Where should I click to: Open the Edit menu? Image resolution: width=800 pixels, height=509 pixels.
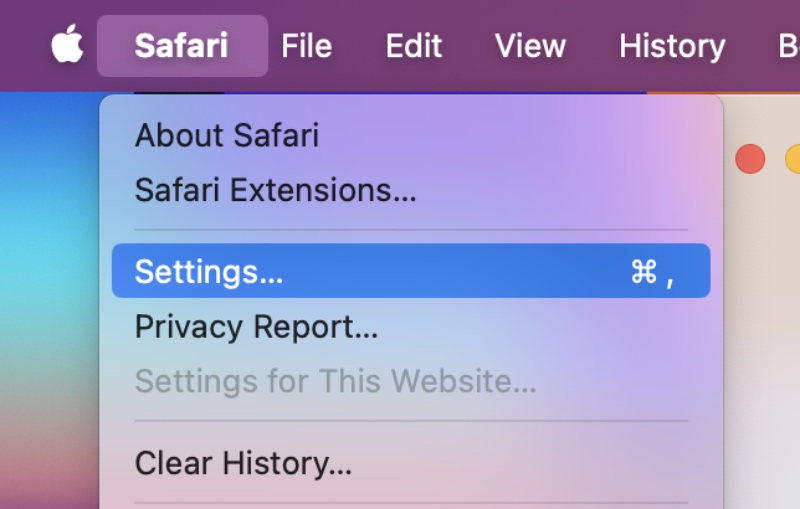pos(415,46)
